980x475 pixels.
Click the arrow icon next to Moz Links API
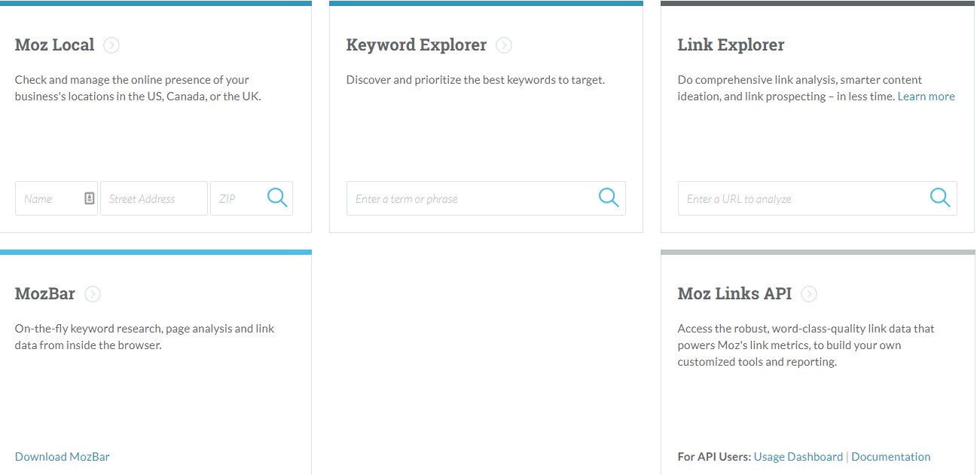808,294
